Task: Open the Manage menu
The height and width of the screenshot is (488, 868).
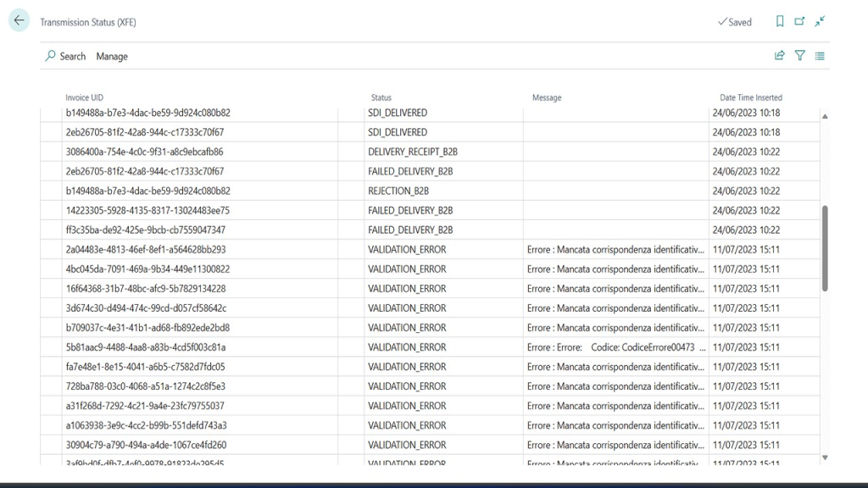Action: (112, 57)
